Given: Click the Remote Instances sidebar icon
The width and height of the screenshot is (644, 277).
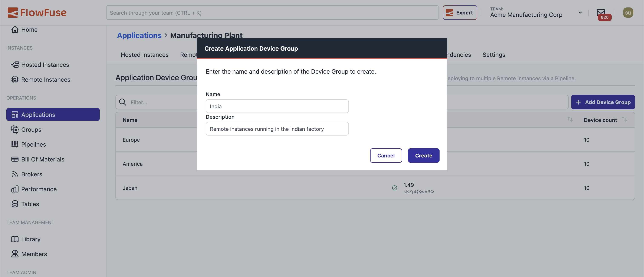Looking at the screenshot, I should [15, 79].
